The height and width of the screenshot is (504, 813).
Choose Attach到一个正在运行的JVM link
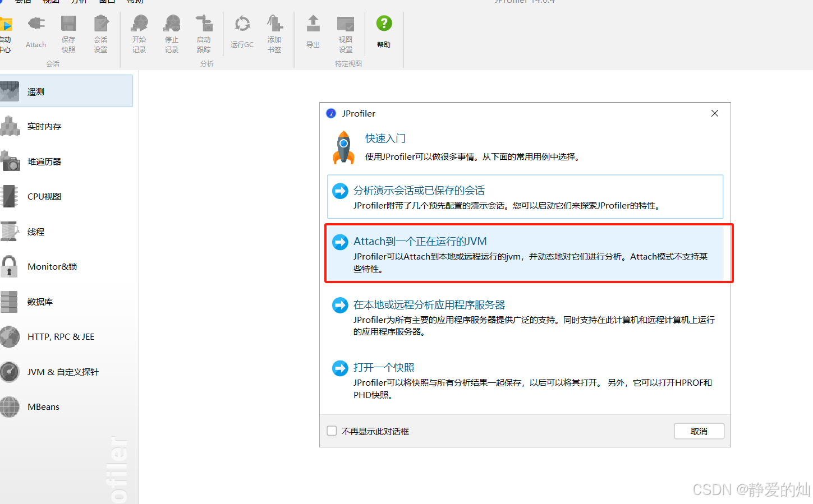coord(420,242)
